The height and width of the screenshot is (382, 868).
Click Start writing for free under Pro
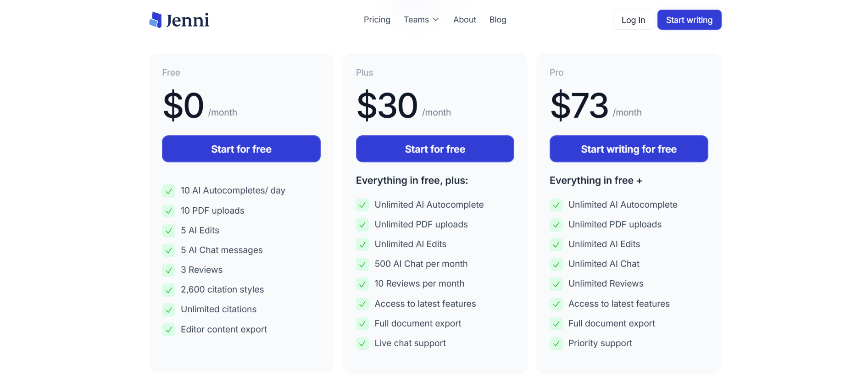pos(629,149)
